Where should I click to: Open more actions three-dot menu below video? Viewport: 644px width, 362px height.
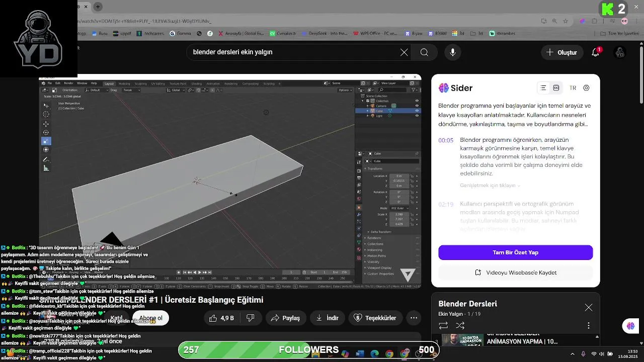pyautogui.click(x=414, y=318)
